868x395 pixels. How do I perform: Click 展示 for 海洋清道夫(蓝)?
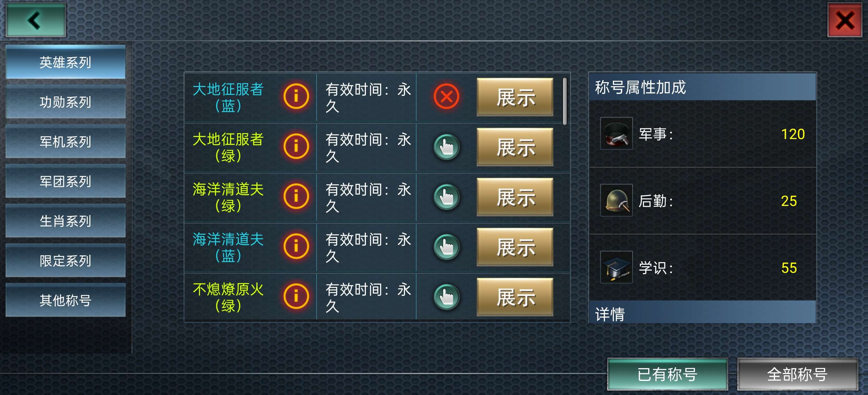[515, 247]
